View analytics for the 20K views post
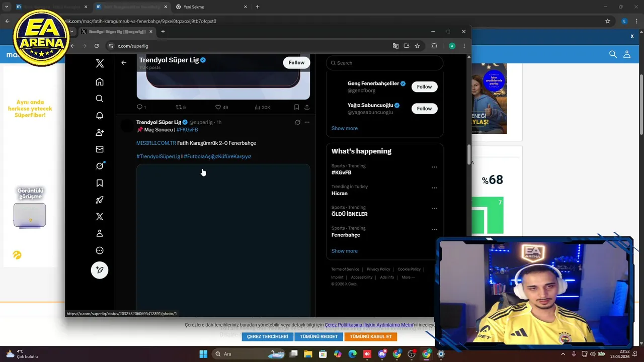 pyautogui.click(x=262, y=107)
